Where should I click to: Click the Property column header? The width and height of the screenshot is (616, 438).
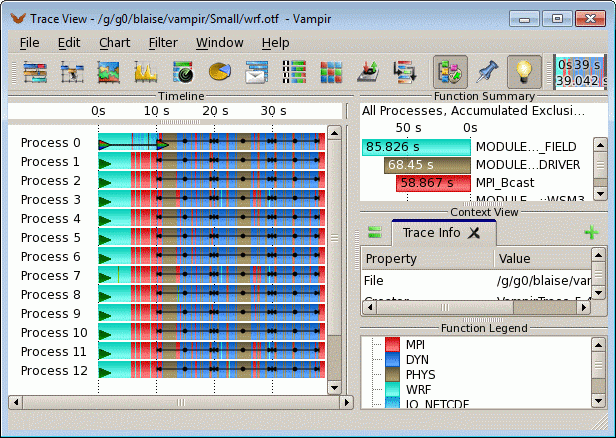tap(427, 259)
